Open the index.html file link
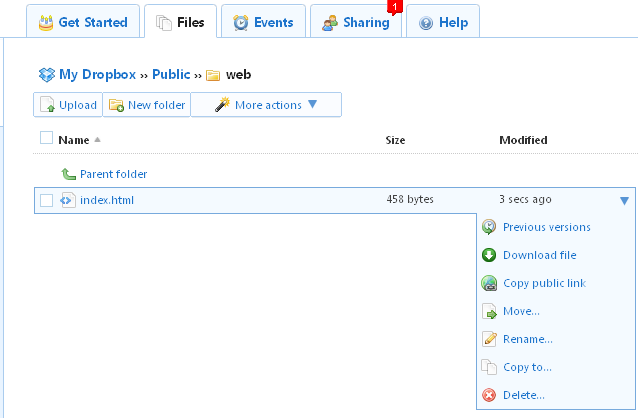The width and height of the screenshot is (644, 418). 107,200
